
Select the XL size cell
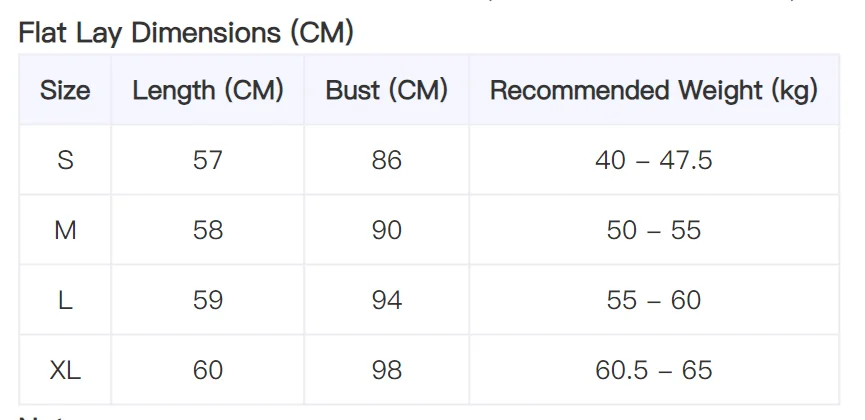coord(65,370)
